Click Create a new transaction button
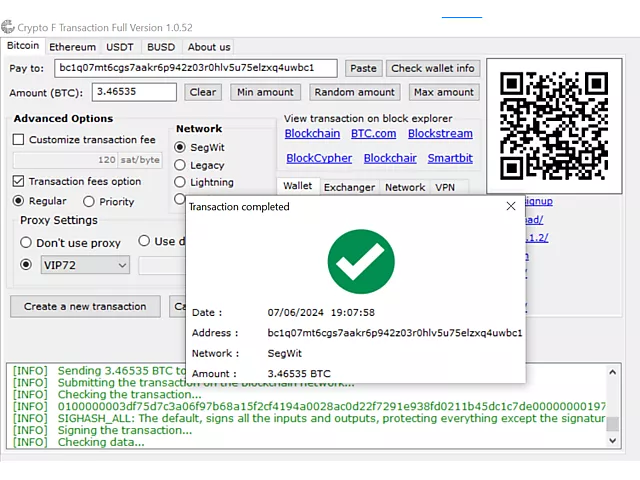640x480 pixels. (x=85, y=306)
